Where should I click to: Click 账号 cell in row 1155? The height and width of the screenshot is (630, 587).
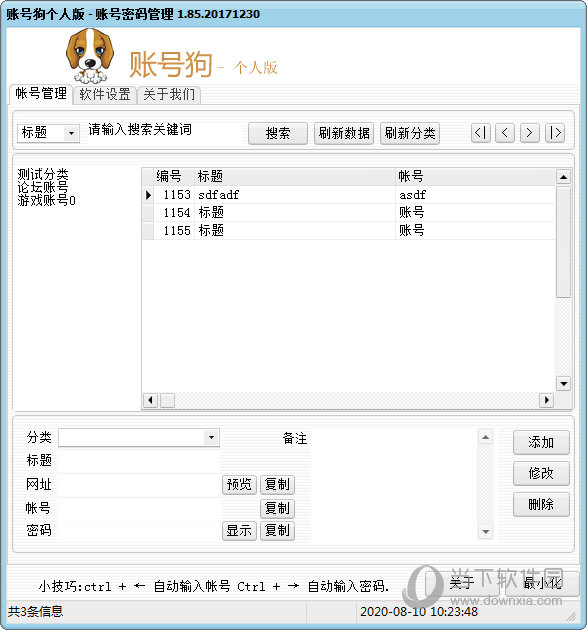click(x=475, y=231)
